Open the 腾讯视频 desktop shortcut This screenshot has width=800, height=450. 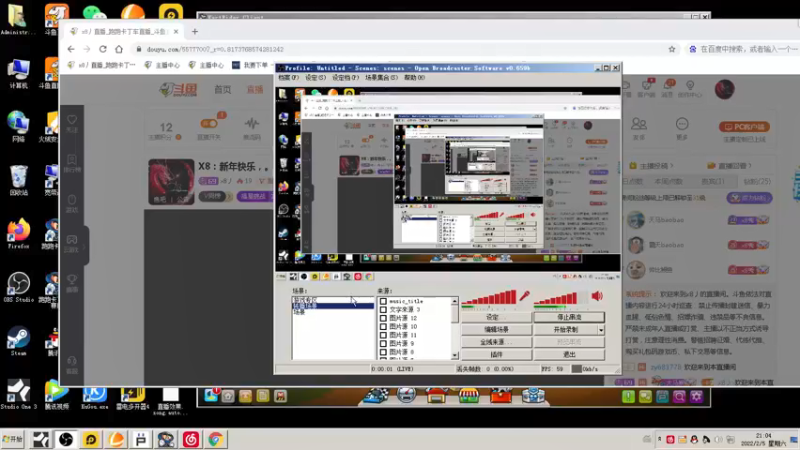click(x=56, y=394)
